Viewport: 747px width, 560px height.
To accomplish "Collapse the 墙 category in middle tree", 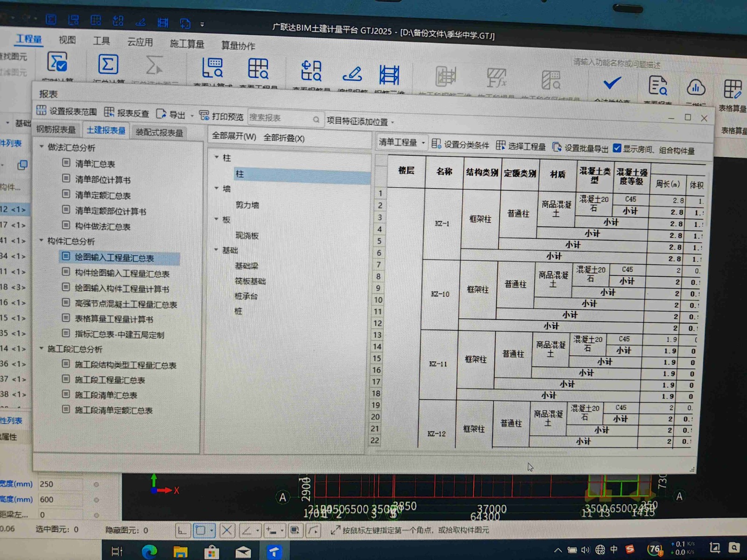I will point(216,188).
